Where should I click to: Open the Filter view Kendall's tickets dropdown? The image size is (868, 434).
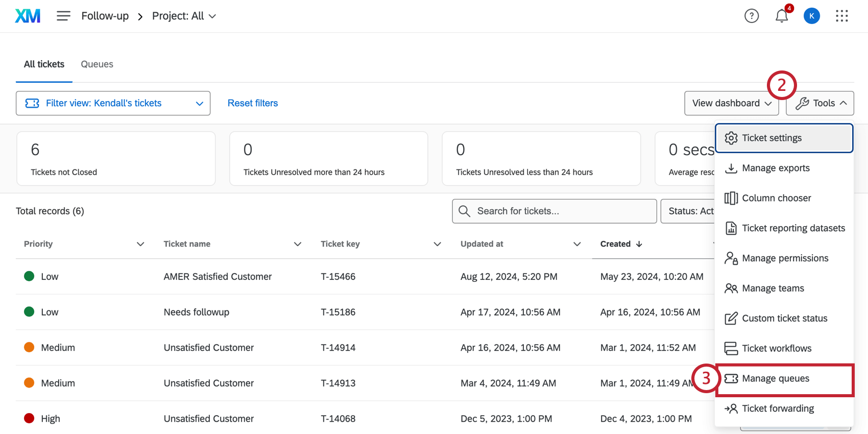(x=113, y=103)
